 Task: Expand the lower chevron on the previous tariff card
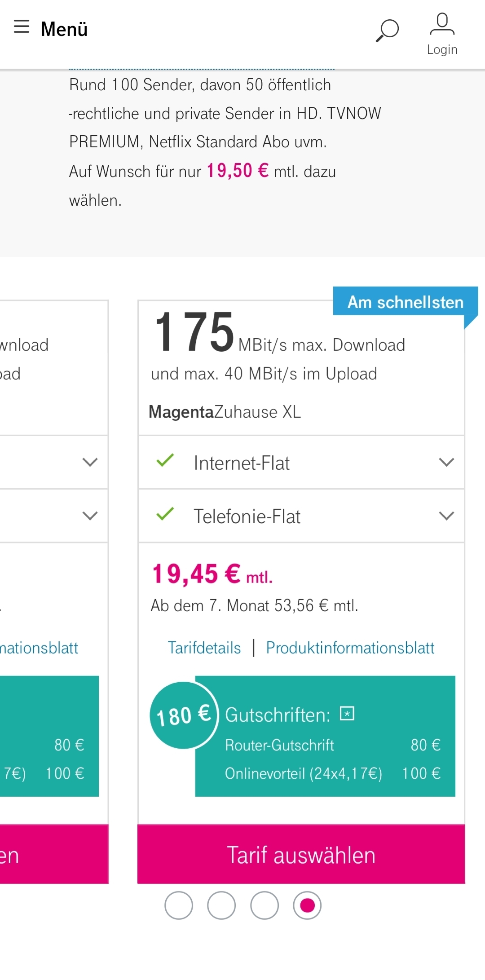tap(90, 516)
